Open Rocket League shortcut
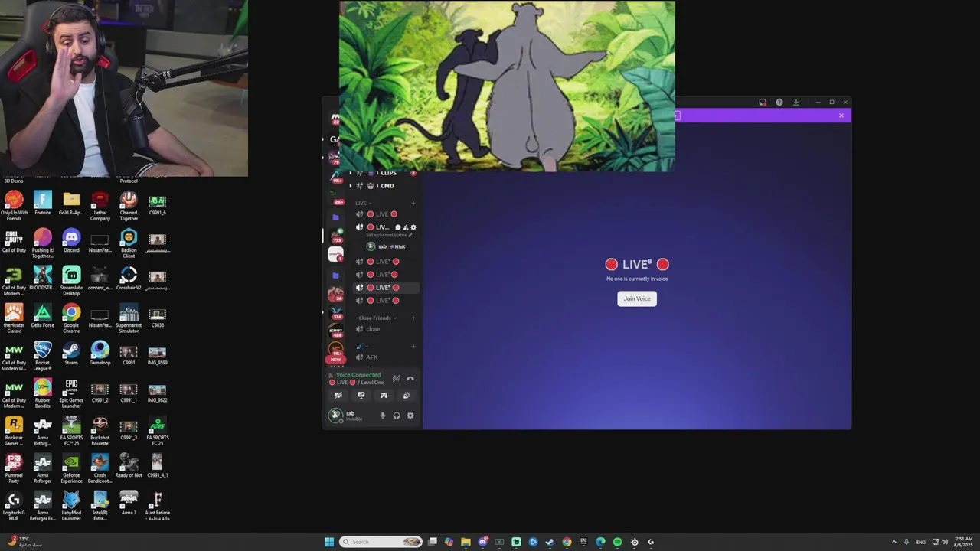The width and height of the screenshot is (980, 551). coord(43,355)
